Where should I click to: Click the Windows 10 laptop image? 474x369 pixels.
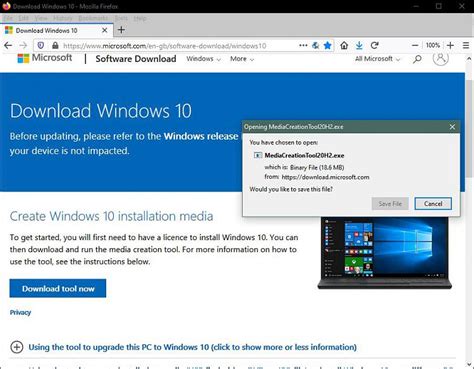pyautogui.click(x=385, y=253)
